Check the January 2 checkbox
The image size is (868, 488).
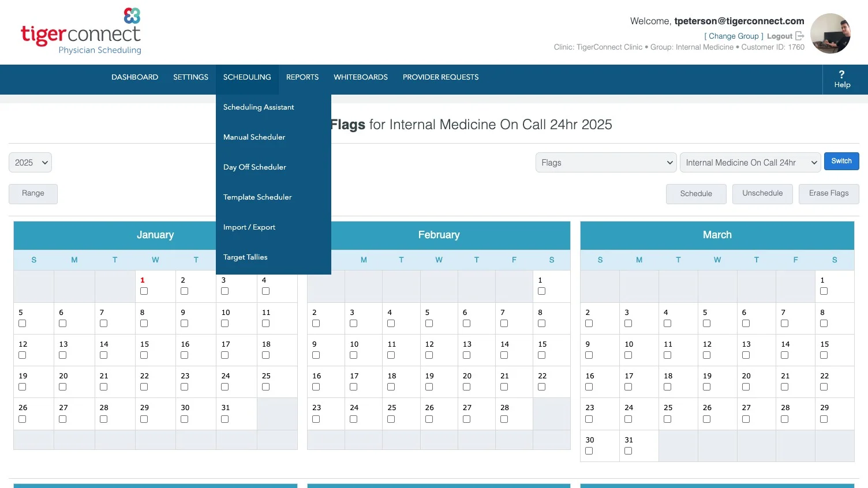[x=184, y=291]
